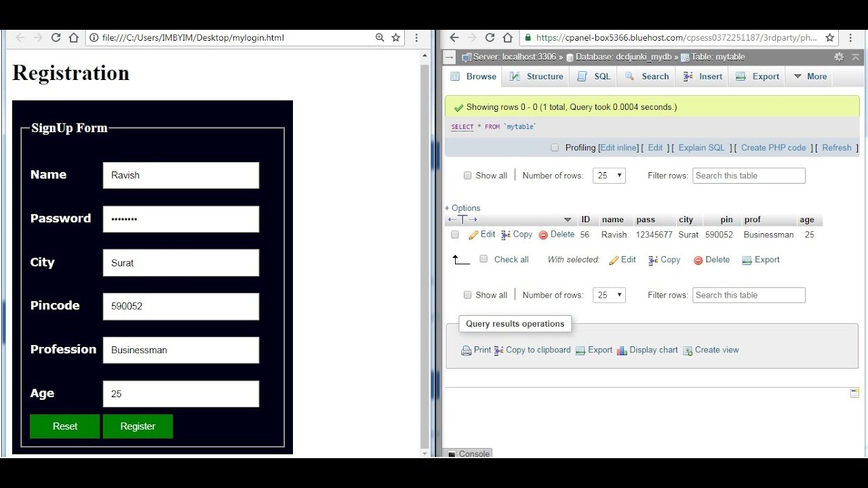This screenshot has height=488, width=868.
Task: Open lower Number of rows dropdown
Action: [x=609, y=295]
